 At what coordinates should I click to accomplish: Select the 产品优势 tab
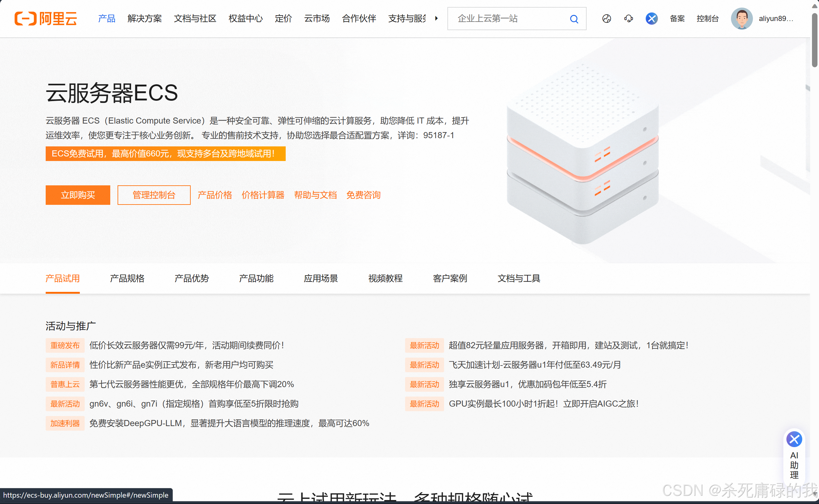point(192,278)
